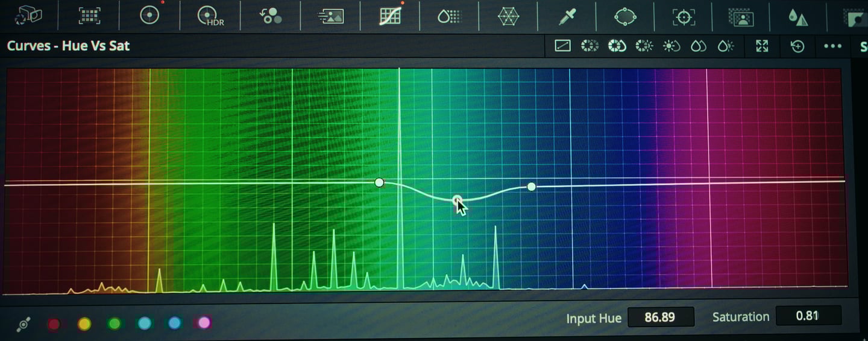Screen dimensions: 868x341
Task: Open the Color Match palette
Action: [89, 16]
